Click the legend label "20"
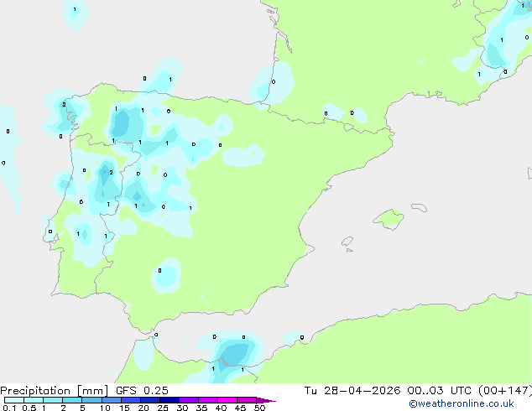Screen dimensions: 532x411 pos(143,408)
